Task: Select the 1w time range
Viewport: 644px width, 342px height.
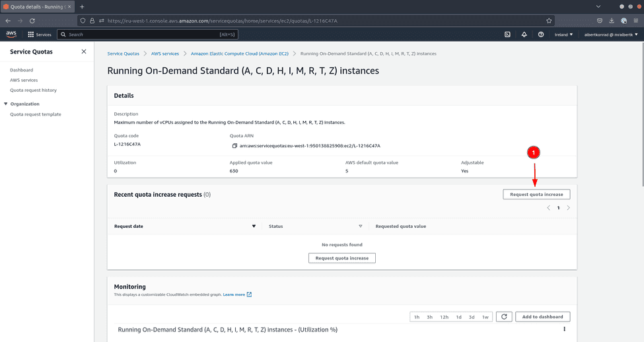Action: [x=485, y=317]
